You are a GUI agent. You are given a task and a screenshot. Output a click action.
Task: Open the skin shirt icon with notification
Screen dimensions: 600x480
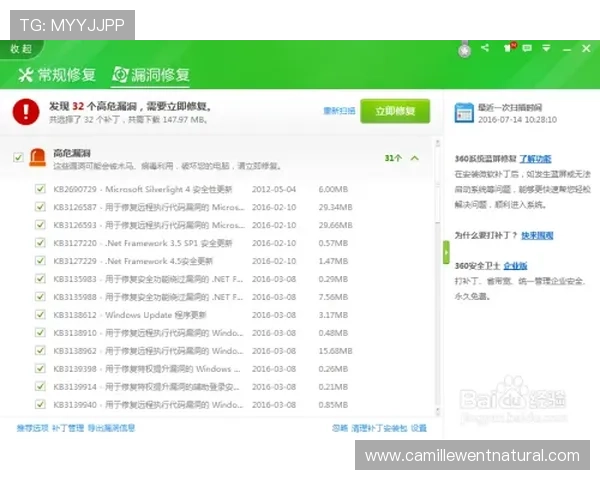coord(509,47)
